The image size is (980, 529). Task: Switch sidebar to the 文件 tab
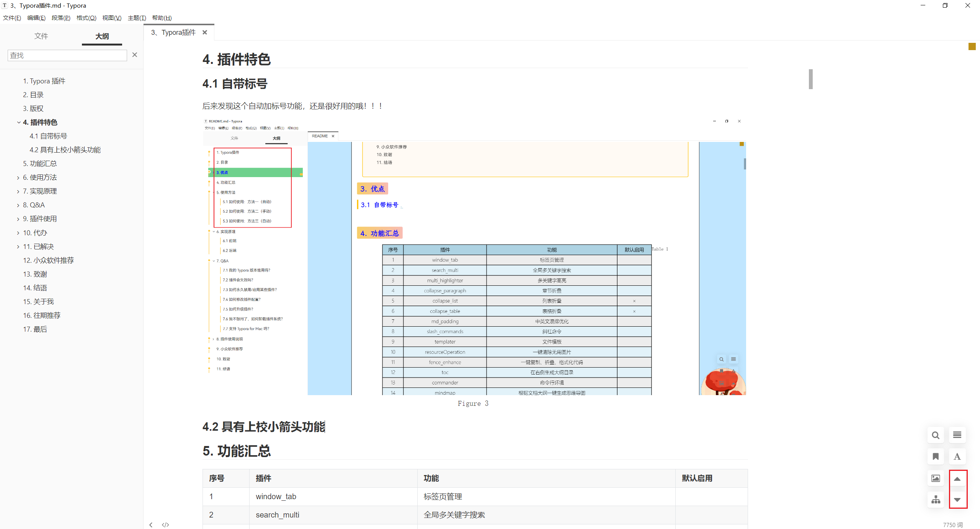pos(41,36)
